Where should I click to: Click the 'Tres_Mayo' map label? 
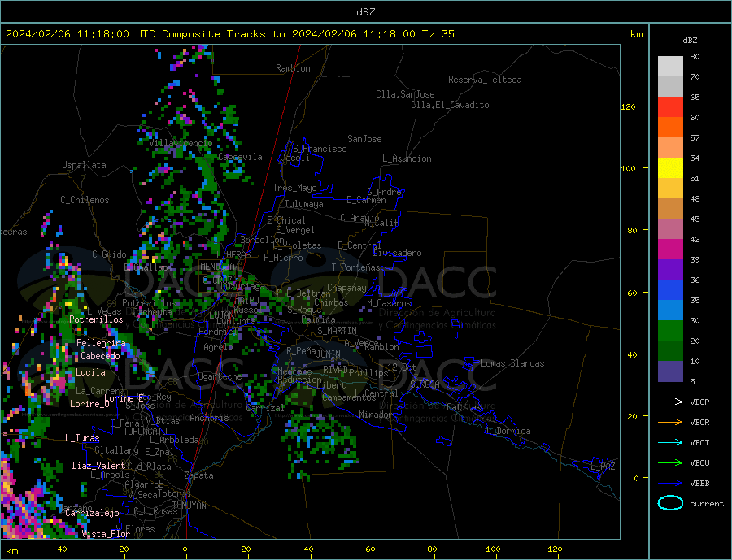pyautogui.click(x=295, y=188)
